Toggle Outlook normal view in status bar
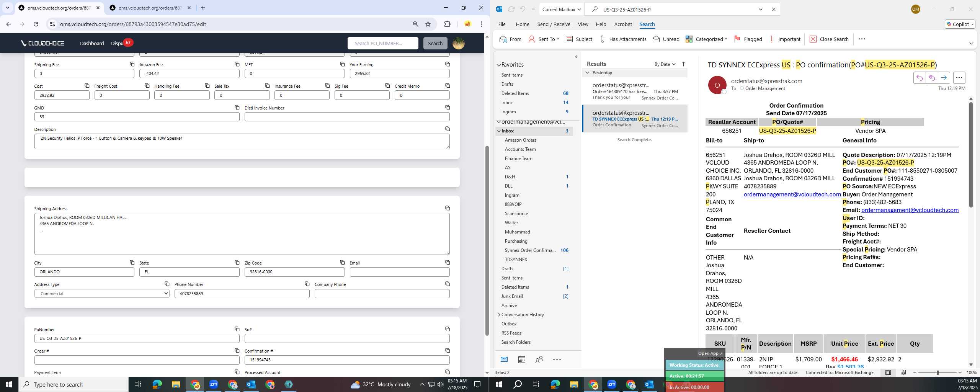This screenshot has height=392, width=980. tap(888, 372)
